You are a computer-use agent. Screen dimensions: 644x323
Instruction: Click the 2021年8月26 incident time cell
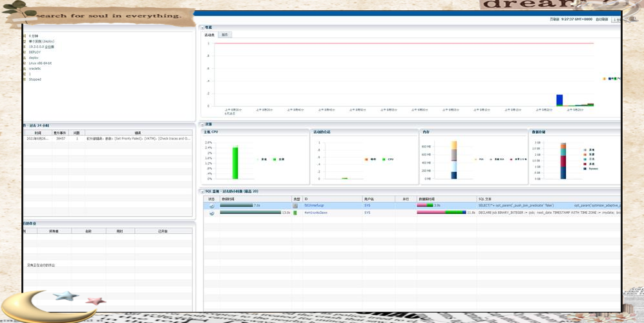(x=37, y=139)
